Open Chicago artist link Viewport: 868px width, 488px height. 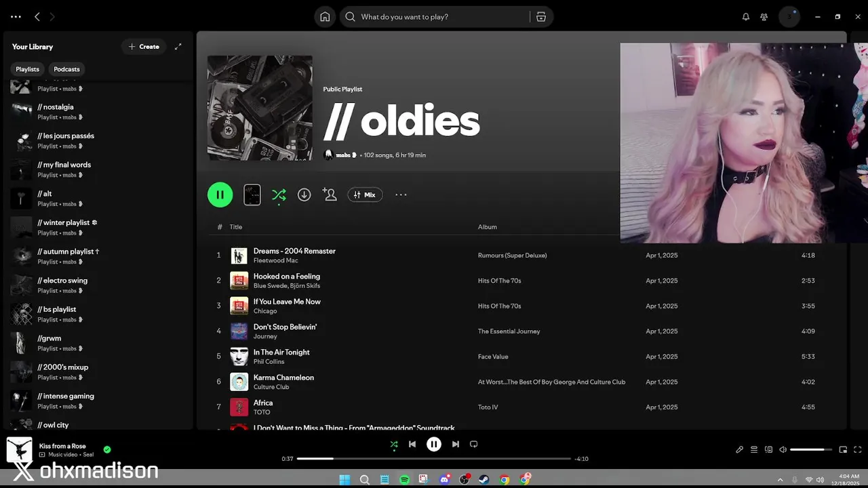[265, 311]
